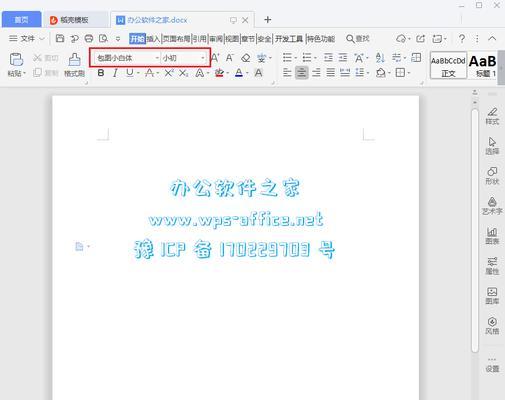Click the 首页 home button
This screenshot has height=400, width=505.
tap(22, 20)
